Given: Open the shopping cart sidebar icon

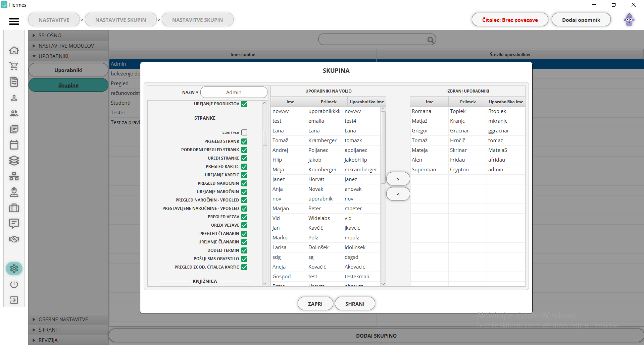Looking at the screenshot, I should click(x=14, y=66).
